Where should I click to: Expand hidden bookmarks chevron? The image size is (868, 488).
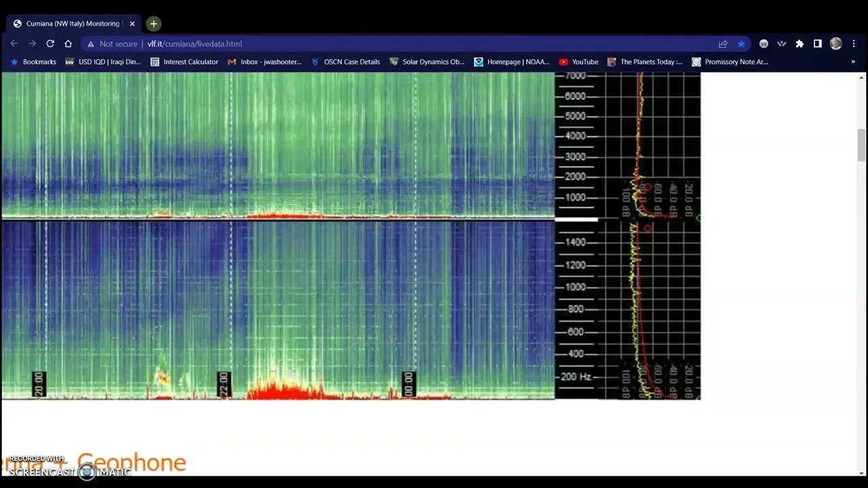point(853,62)
